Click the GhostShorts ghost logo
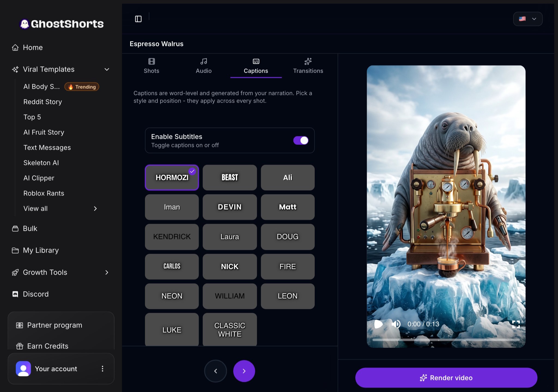Image resolution: width=558 pixels, height=392 pixels. pos(25,24)
